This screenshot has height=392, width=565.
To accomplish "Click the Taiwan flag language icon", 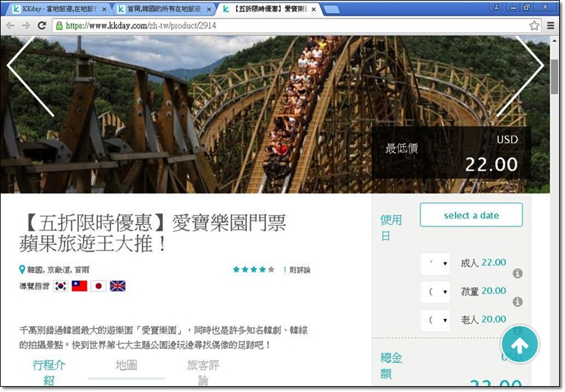I will (79, 286).
